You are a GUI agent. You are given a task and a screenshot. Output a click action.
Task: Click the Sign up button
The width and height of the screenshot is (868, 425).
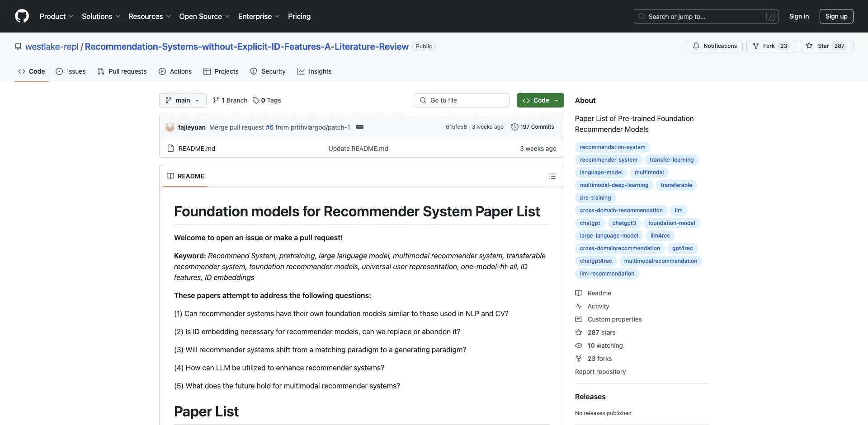pos(836,16)
